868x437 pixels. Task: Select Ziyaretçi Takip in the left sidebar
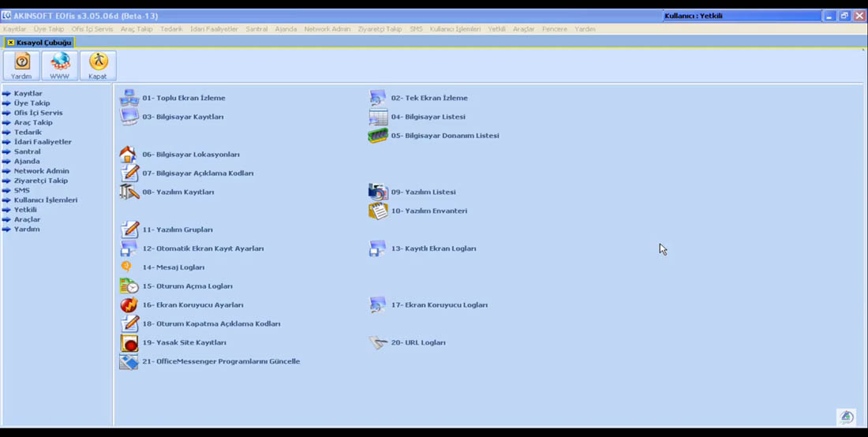[x=41, y=181]
